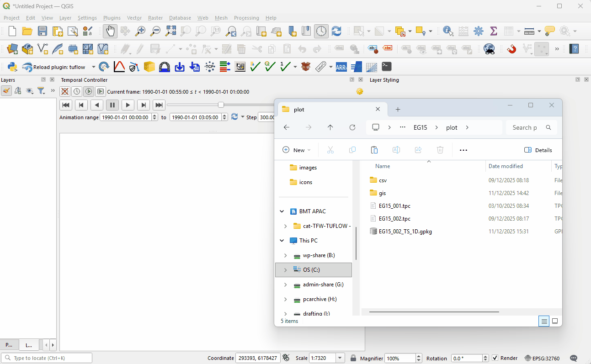This screenshot has height=364, width=591.
Task: Click the Zoom In magnifier
Action: (x=140, y=31)
